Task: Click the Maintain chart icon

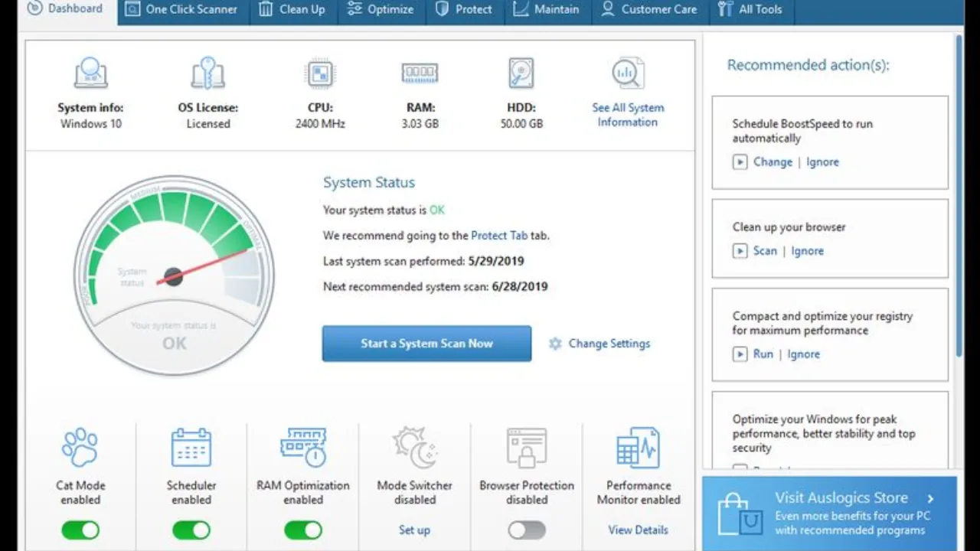Action: click(521, 9)
